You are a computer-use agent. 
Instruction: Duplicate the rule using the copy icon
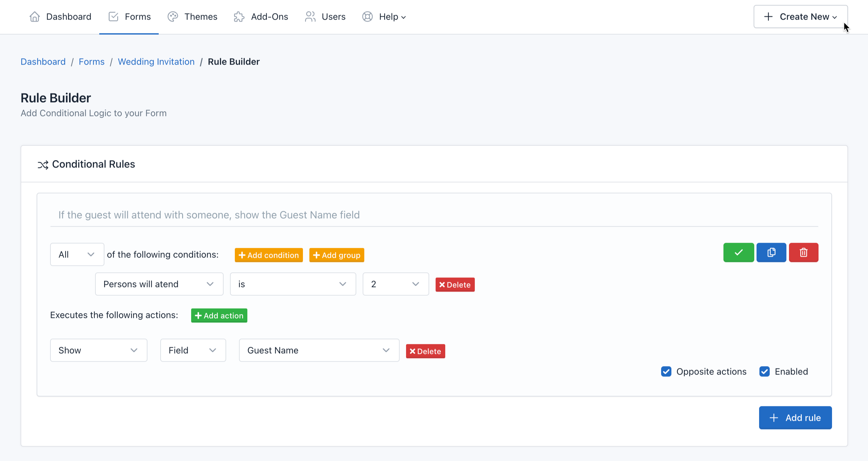[x=771, y=252]
